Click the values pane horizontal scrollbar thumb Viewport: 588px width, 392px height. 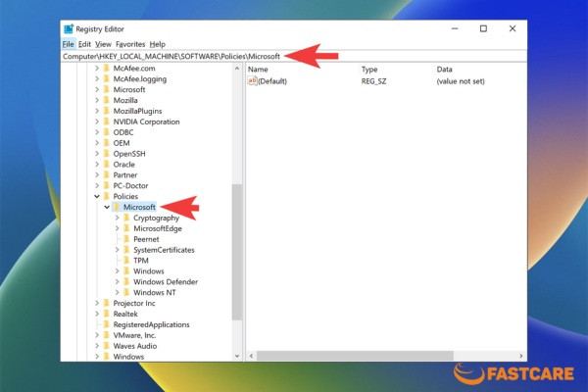pyautogui.click(x=355, y=356)
